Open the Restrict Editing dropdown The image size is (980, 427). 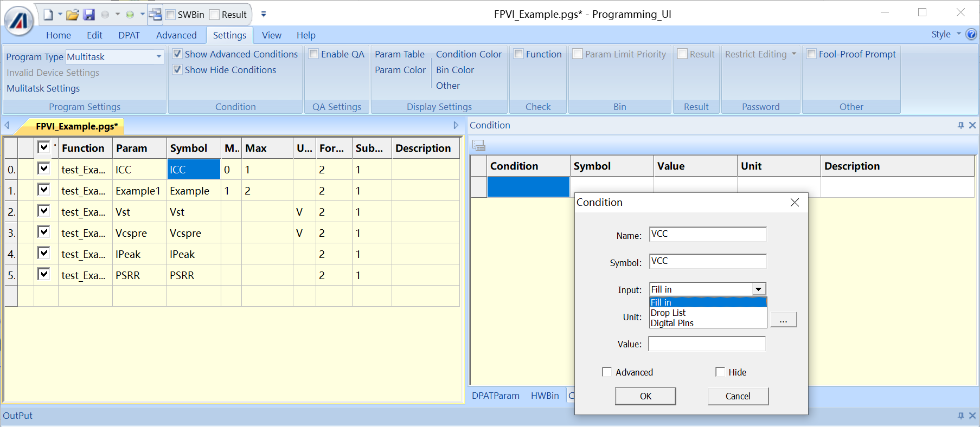[793, 54]
